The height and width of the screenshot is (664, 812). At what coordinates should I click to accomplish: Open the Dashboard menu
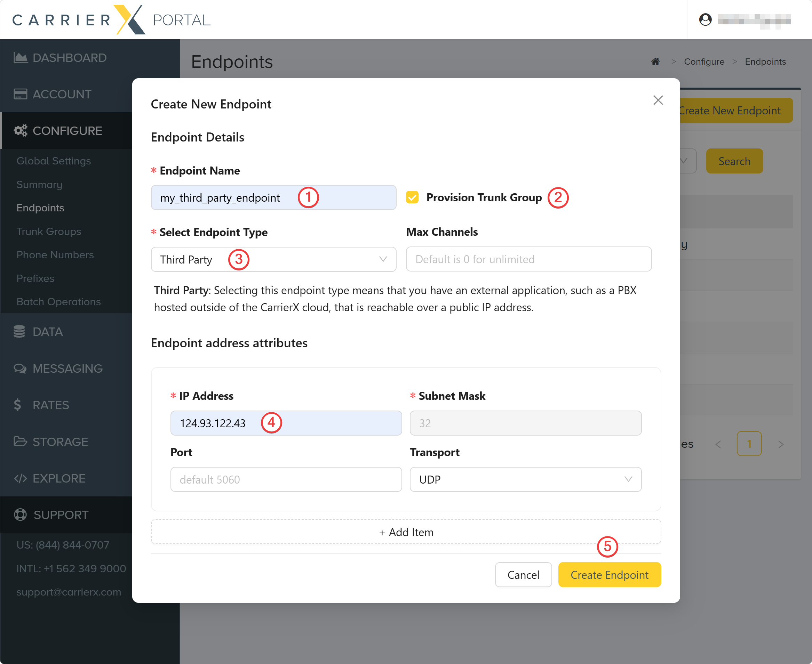point(69,58)
